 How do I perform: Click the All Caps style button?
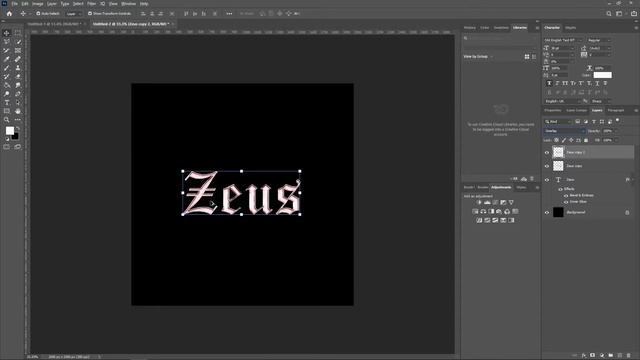click(565, 83)
